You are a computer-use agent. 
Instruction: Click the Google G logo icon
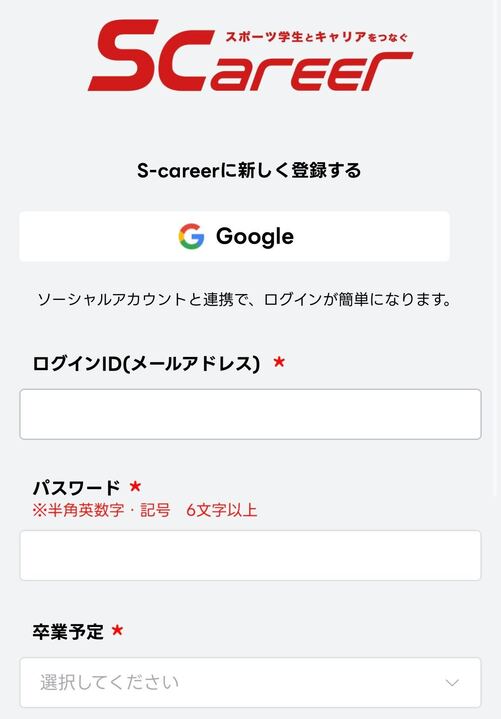point(191,237)
